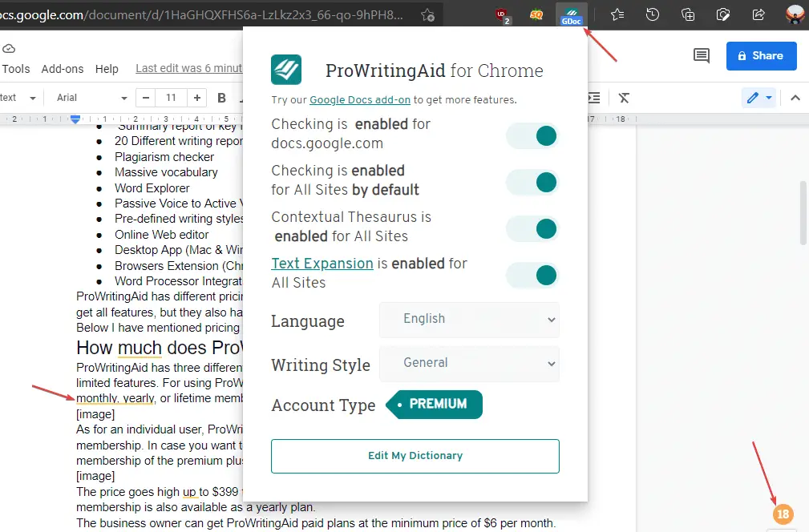Viewport: 809px width, 532px height.
Task: Click the SEOquake extension icon
Action: 536,15
